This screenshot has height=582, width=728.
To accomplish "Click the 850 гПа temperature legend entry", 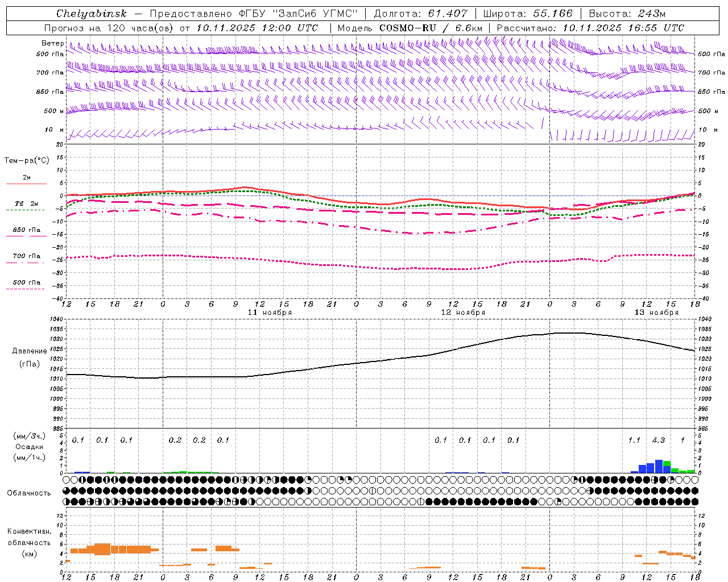I will [x=26, y=230].
